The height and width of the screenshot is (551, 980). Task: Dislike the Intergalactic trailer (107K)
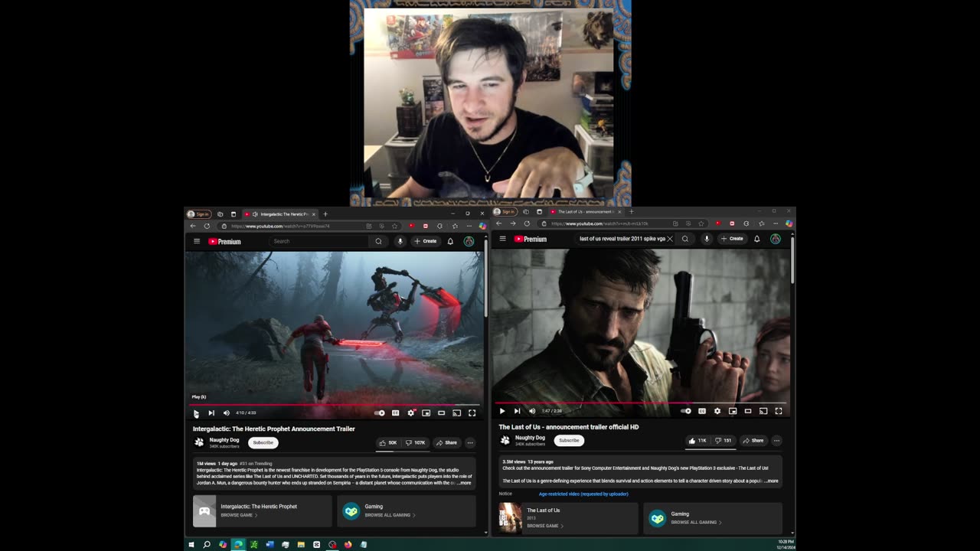tap(415, 442)
